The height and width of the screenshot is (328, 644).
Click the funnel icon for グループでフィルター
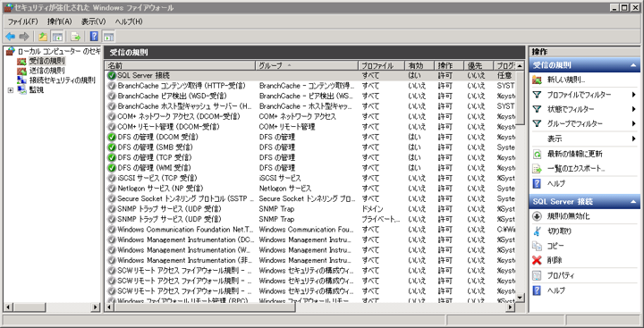tap(537, 123)
